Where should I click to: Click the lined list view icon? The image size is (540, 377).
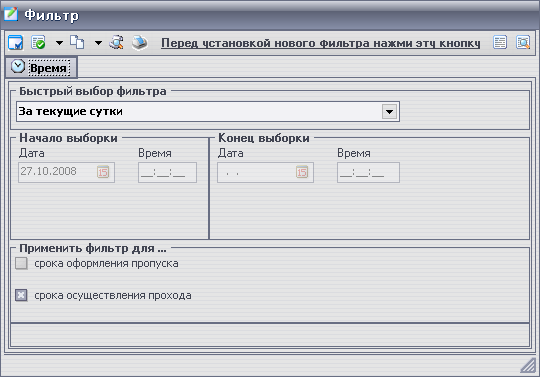pos(500,42)
